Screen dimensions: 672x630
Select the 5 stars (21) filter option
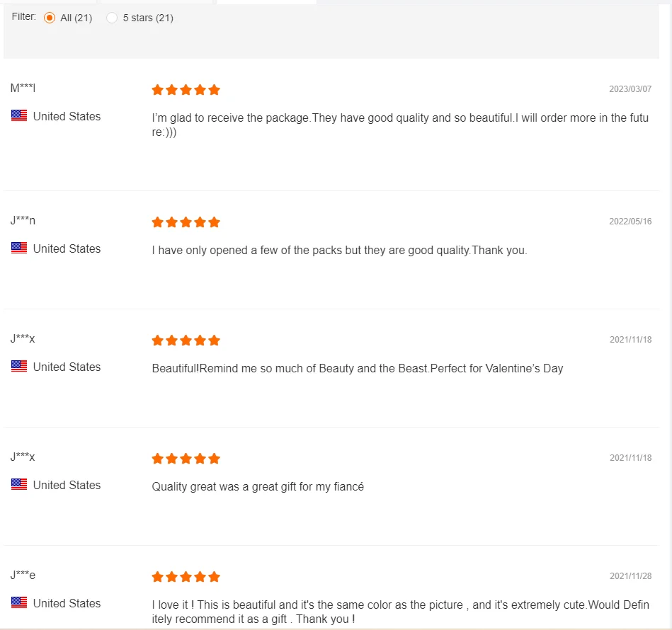(x=112, y=18)
